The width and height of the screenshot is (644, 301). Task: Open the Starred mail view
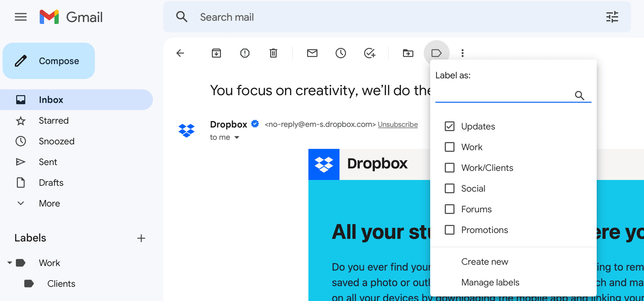(54, 120)
